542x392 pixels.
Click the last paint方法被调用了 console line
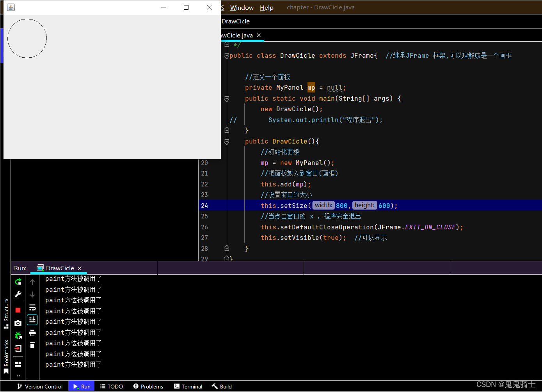point(73,365)
